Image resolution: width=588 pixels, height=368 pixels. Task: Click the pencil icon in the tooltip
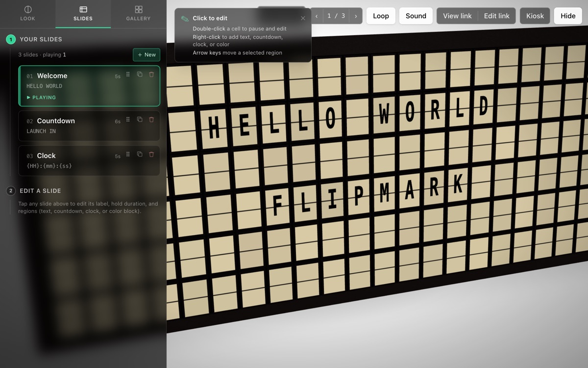[x=185, y=19]
